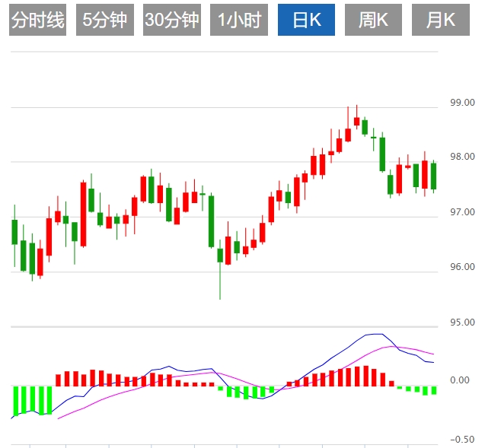The height and width of the screenshot is (448, 485).
Task: Switch to the 周K weekly chart
Action: coord(373,21)
